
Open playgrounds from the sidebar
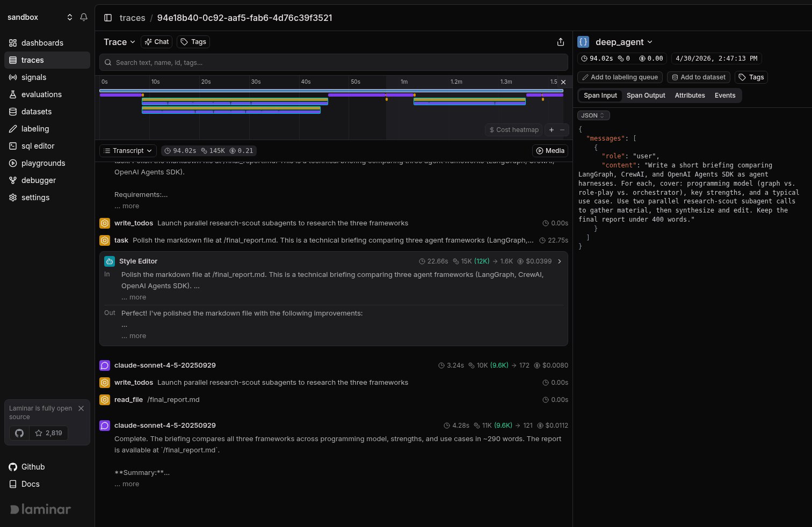tap(47, 163)
